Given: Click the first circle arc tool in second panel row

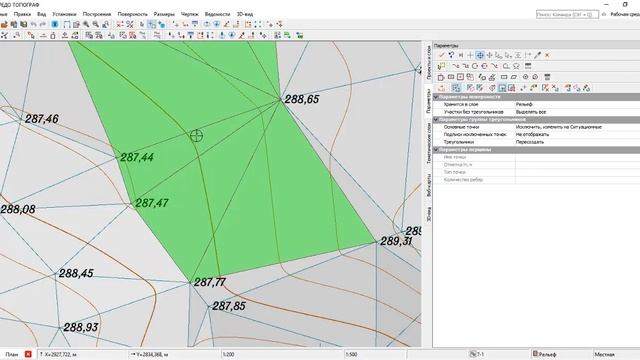Looking at the screenshot, I should coord(475,66).
